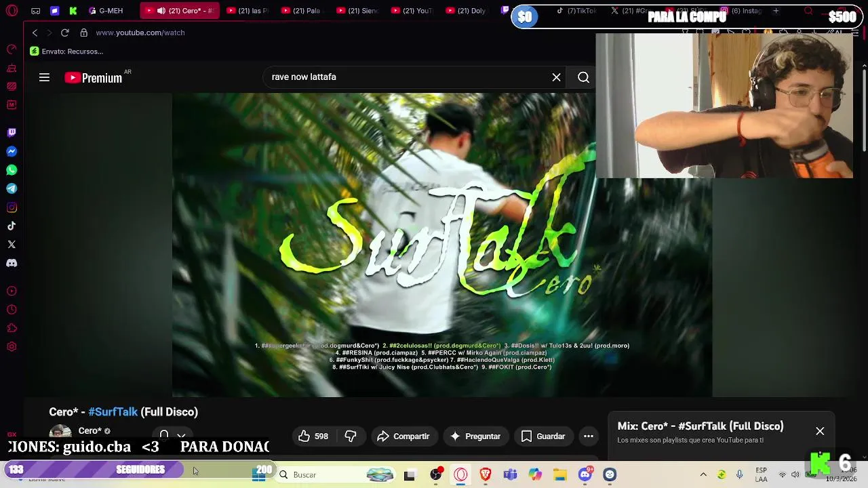Expand the notification options chevron next to the bell

(181, 436)
